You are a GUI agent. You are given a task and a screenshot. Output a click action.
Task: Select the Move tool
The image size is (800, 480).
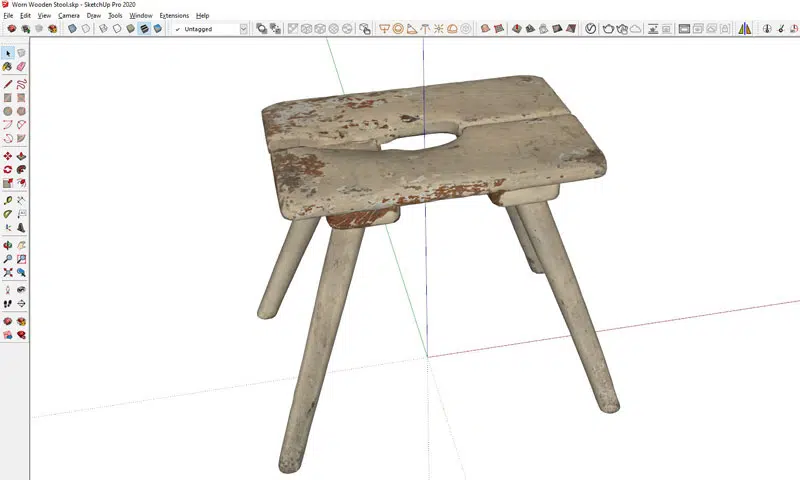(x=8, y=156)
